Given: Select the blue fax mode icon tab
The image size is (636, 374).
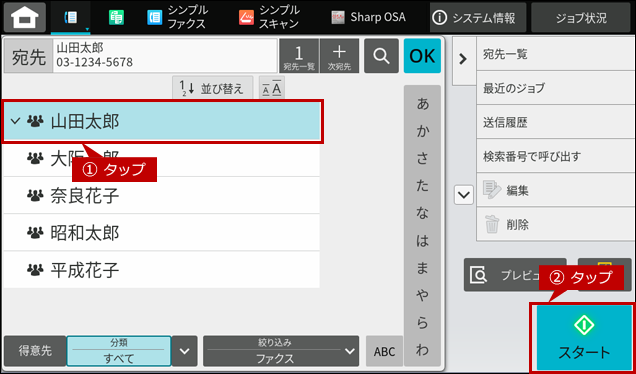Looking at the screenshot, I should point(71,17).
